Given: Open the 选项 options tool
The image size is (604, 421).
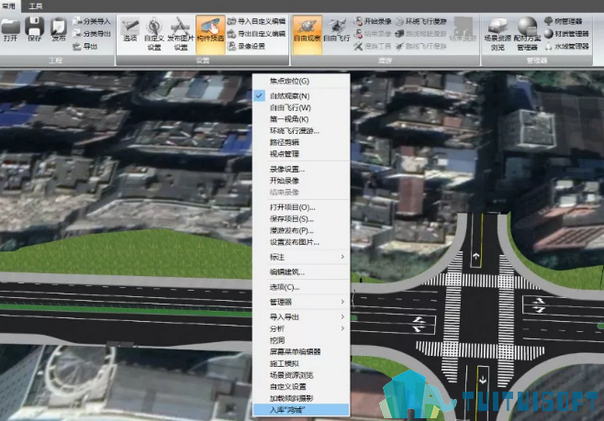Looking at the screenshot, I should (130, 30).
